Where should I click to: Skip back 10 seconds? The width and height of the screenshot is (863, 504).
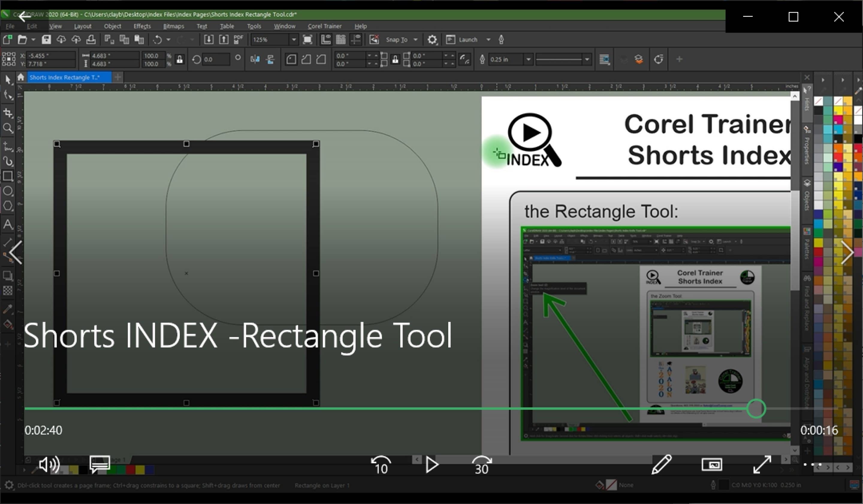click(x=381, y=465)
